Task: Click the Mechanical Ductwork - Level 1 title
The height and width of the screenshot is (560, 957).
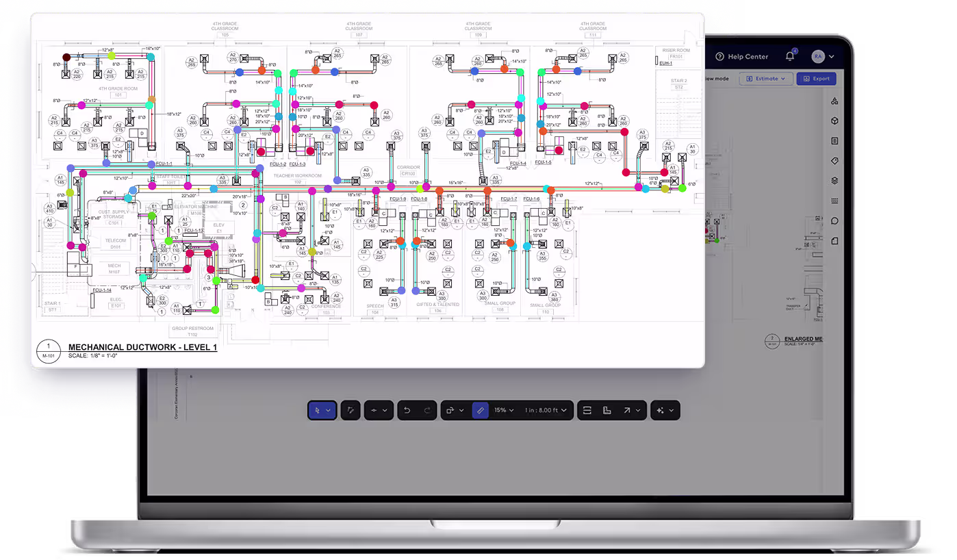Action: pos(142,348)
